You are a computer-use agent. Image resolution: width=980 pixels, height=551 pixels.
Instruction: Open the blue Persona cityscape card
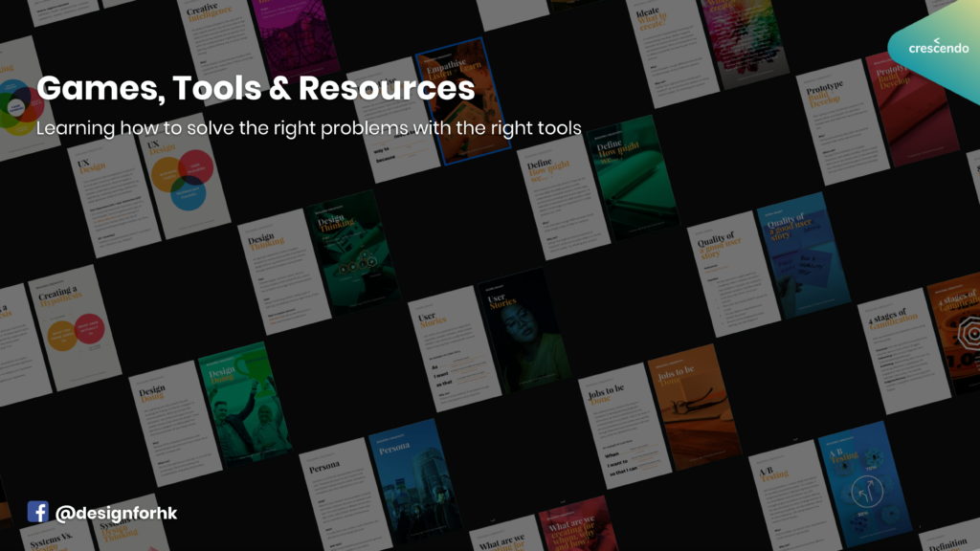point(415,480)
